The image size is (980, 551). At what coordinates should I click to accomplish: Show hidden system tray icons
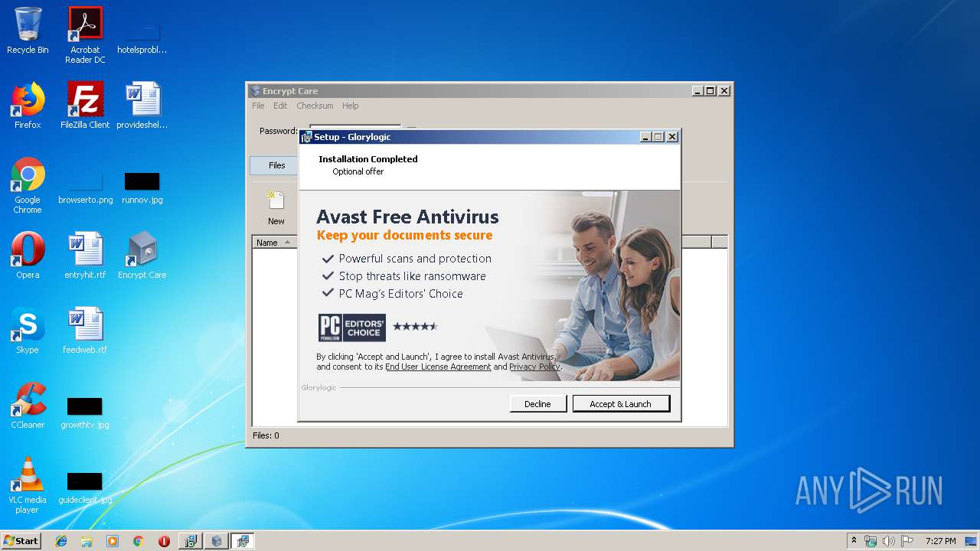[854, 541]
